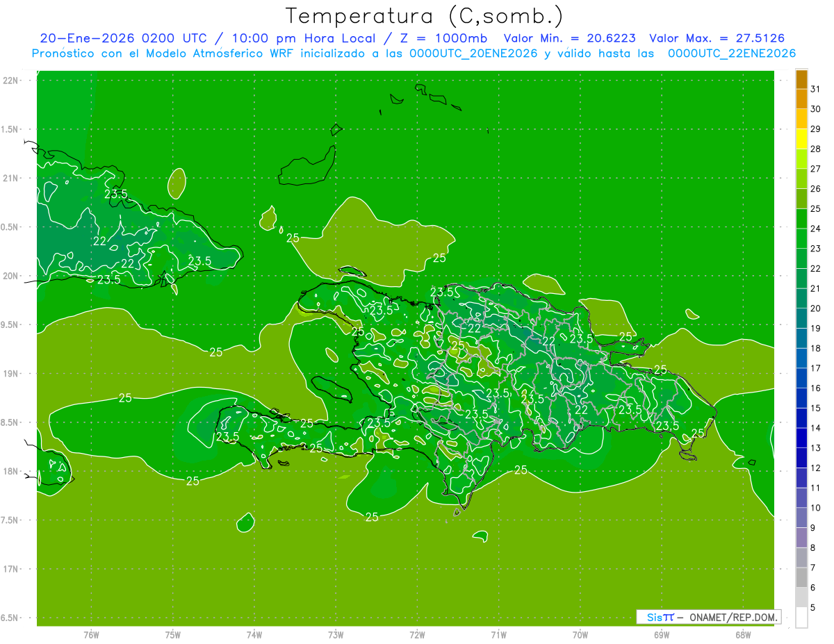This screenshot has width=834, height=644.
Task: Click the '74W' longitude axis label
Action: point(254,635)
